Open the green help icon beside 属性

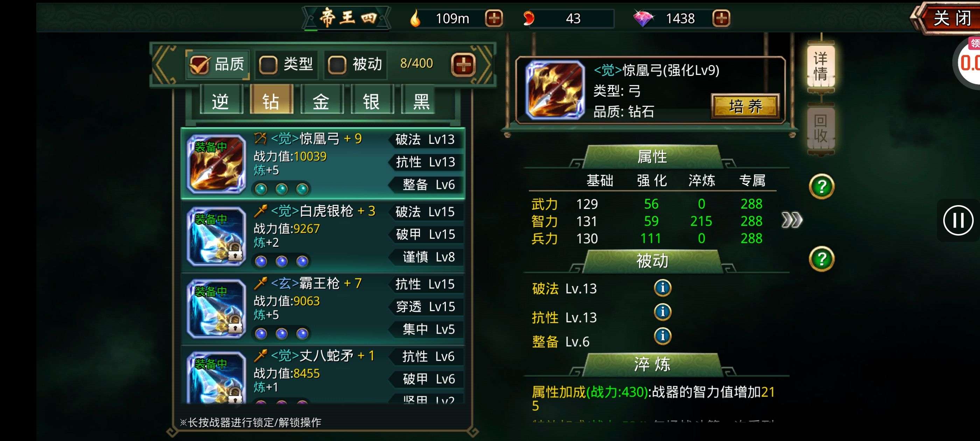(821, 187)
